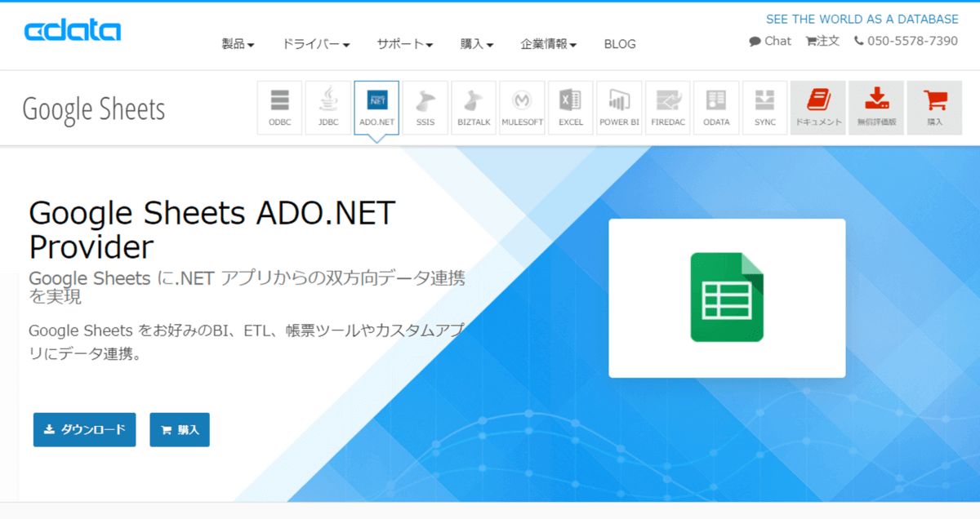Click the Google Sheets product image
This screenshot has width=980, height=519.
point(727,298)
